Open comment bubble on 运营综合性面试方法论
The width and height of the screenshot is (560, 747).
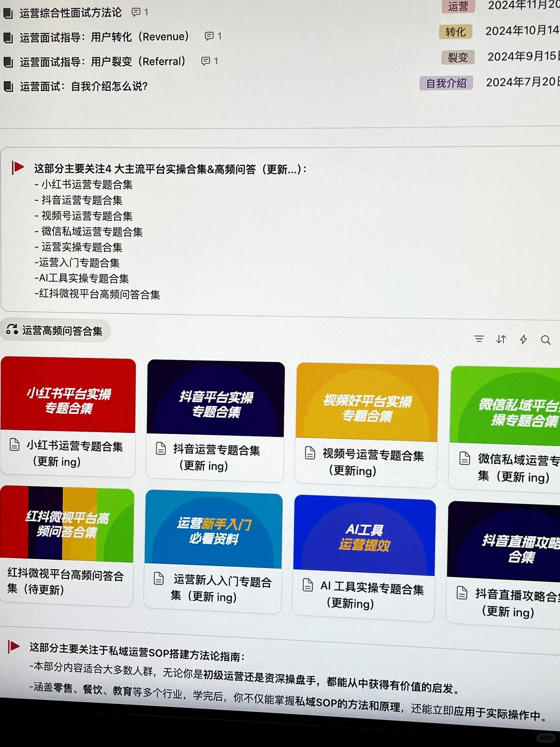tap(136, 12)
